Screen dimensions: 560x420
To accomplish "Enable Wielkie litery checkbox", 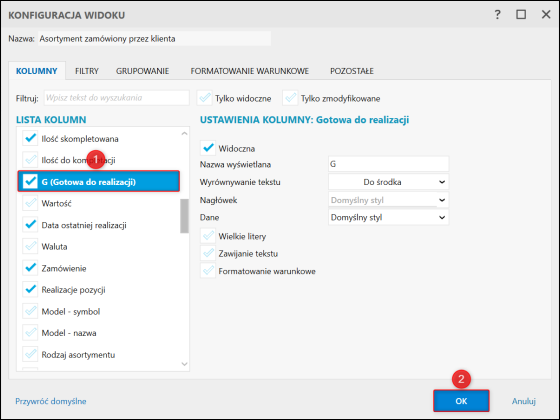I will pyautogui.click(x=208, y=236).
